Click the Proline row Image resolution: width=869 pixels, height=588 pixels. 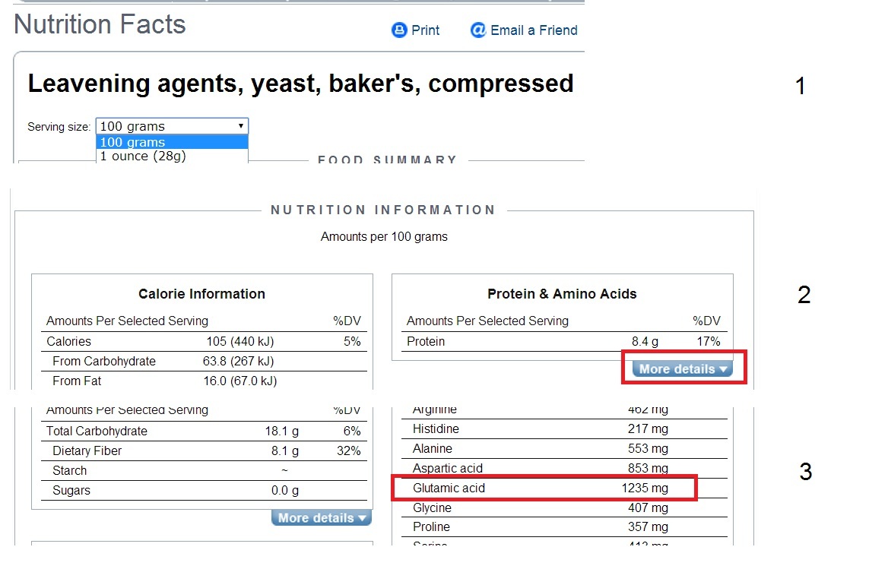point(563,527)
